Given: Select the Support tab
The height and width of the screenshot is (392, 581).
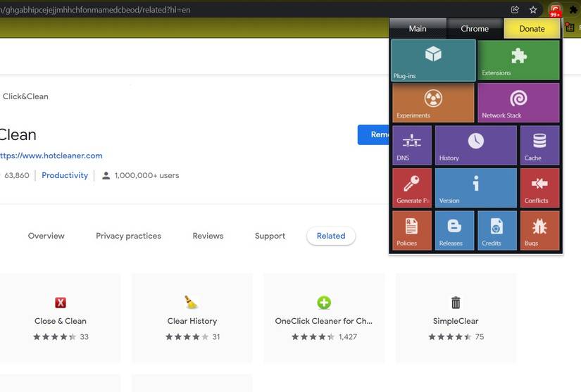Looking at the screenshot, I should 270,236.
